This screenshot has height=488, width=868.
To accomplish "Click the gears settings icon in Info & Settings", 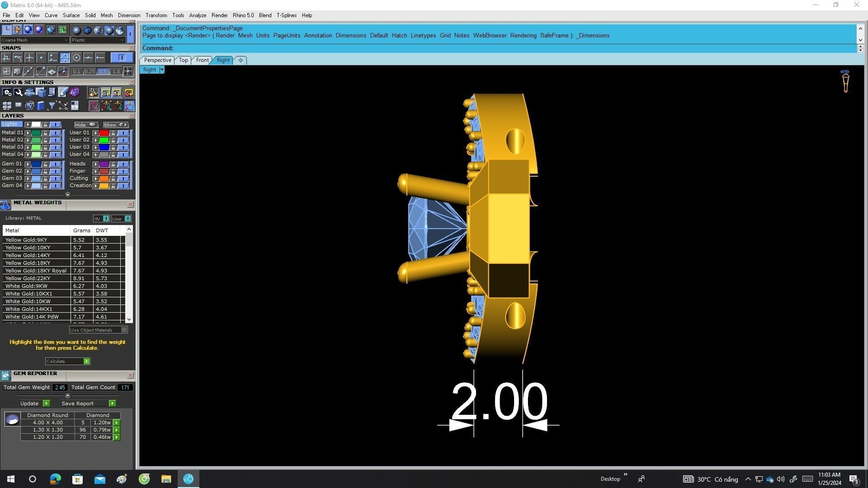I will pyautogui.click(x=7, y=93).
